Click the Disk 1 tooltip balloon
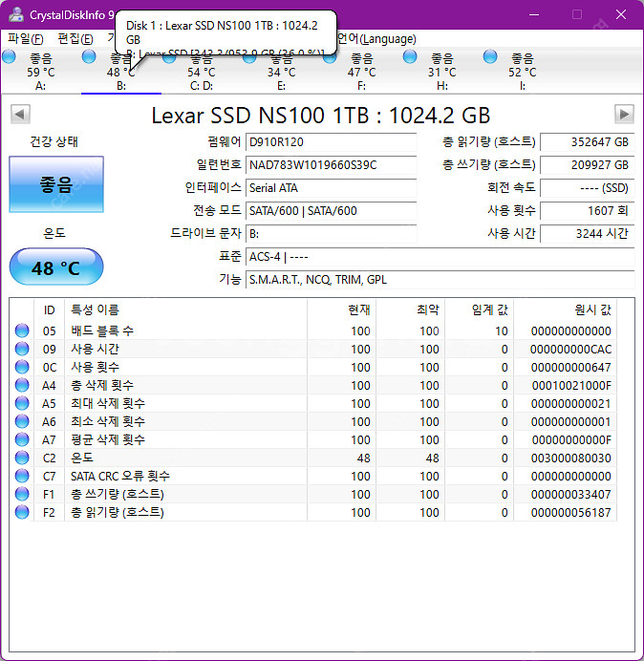This screenshot has width=644, height=661. pos(226,32)
